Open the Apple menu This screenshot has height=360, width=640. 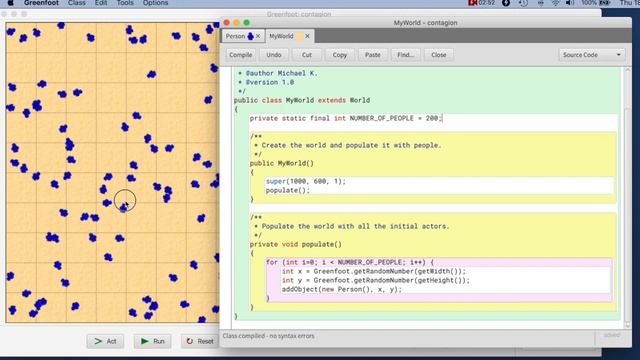coord(11,3)
